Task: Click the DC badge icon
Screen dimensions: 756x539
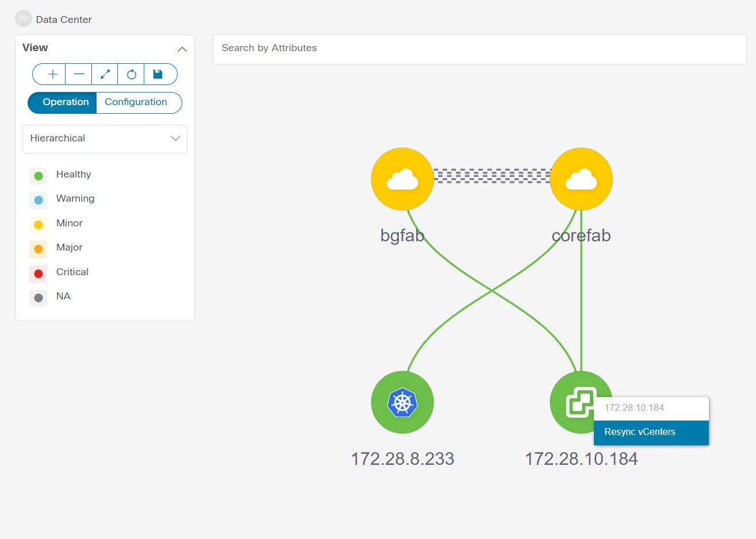Action: [x=24, y=18]
